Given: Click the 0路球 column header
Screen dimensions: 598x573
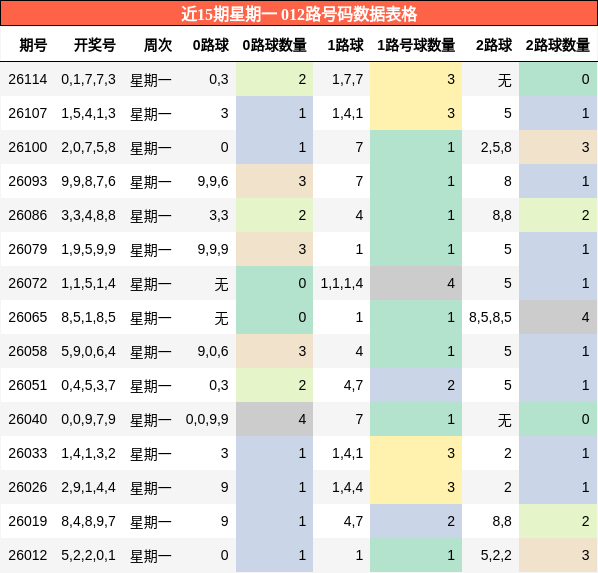Looking at the screenshot, I should point(211,45).
